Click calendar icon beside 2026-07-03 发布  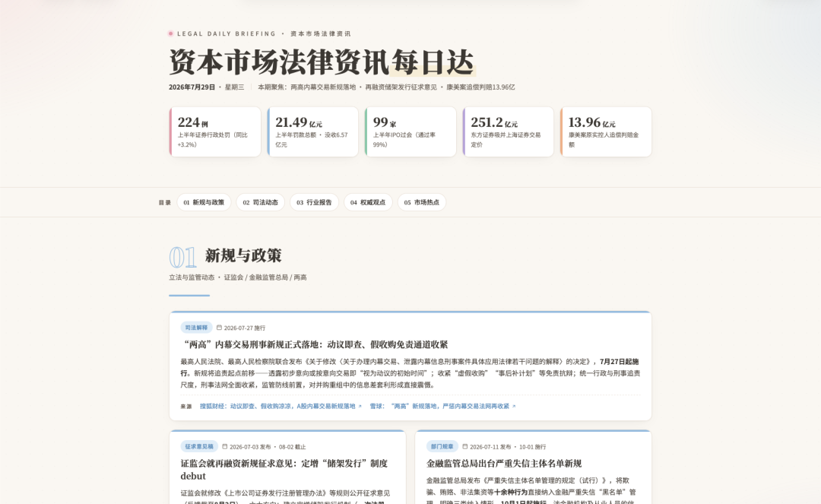tap(224, 446)
